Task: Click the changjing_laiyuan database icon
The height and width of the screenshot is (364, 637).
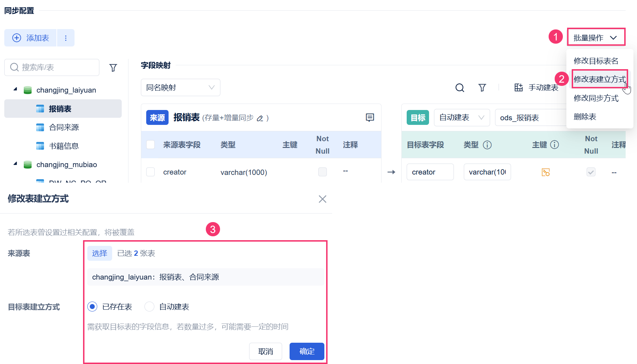Action: (28, 90)
